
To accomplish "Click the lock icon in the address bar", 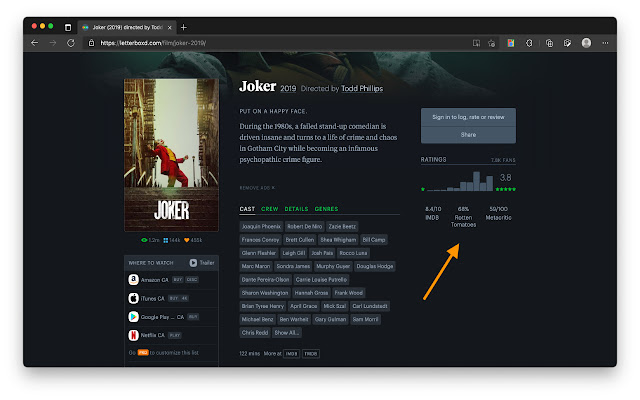I will 91,43.
